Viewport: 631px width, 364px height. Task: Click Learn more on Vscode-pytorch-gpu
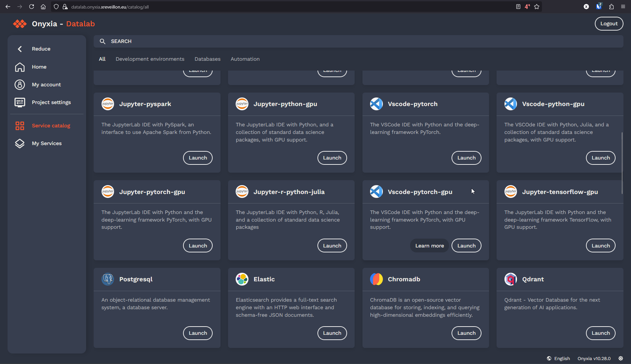(x=429, y=246)
